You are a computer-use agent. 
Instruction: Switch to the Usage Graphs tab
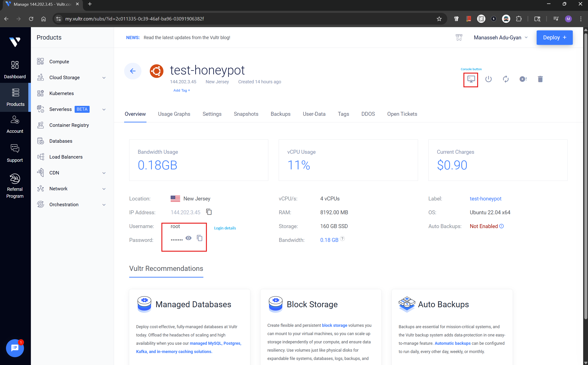[x=174, y=114]
